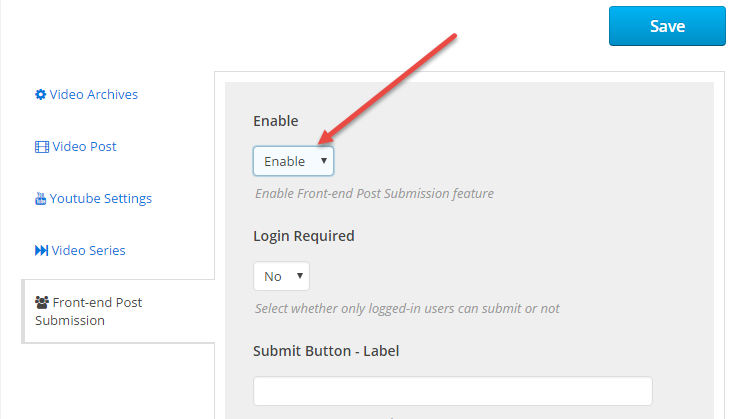The image size is (734, 419).
Task: Click the Login Required field heading
Action: [x=304, y=236]
